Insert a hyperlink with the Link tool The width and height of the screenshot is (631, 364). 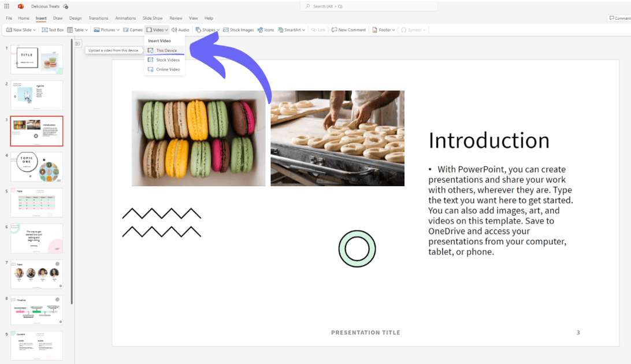pos(318,29)
